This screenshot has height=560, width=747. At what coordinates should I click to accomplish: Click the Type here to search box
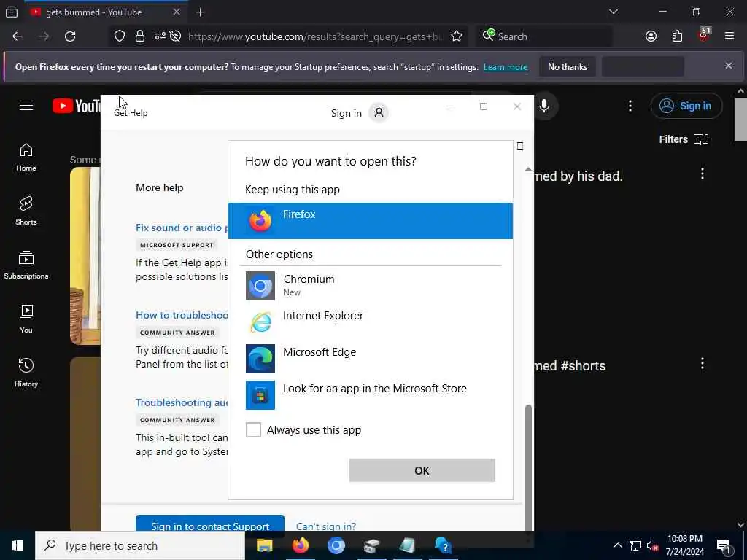140,545
